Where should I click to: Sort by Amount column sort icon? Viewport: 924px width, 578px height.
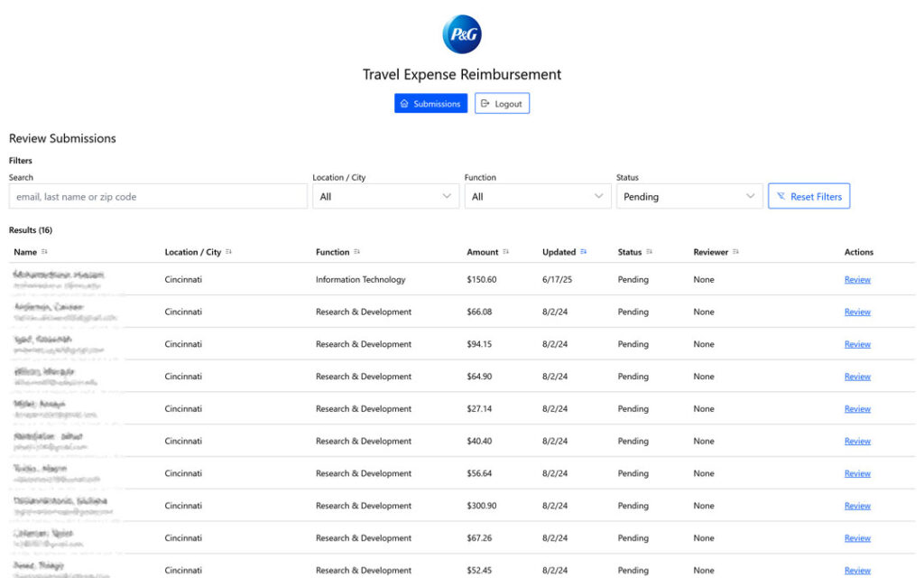coord(505,252)
